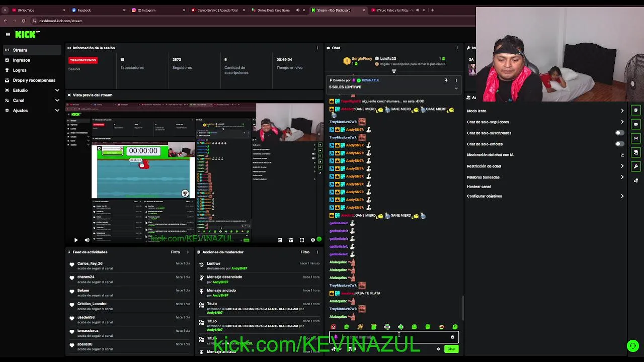Click the red angry emote shortcut
This screenshot has height=362, width=644.
coord(333,327)
